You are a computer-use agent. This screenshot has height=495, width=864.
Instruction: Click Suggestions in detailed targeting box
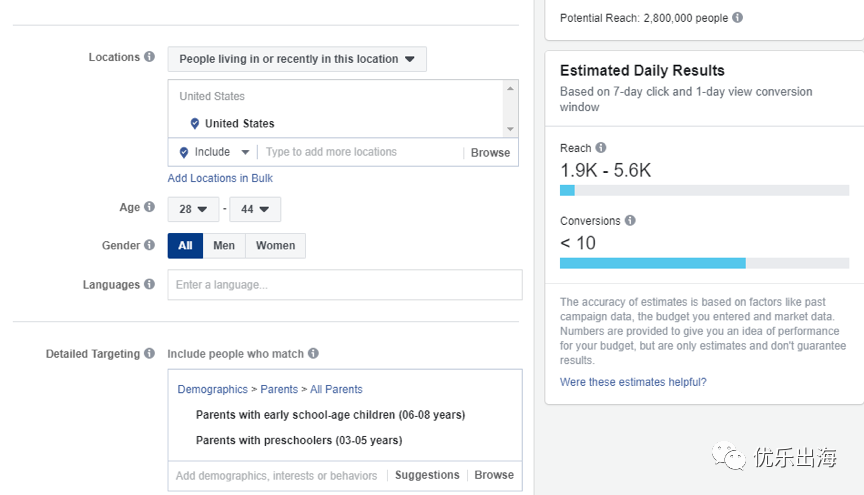tap(427, 475)
